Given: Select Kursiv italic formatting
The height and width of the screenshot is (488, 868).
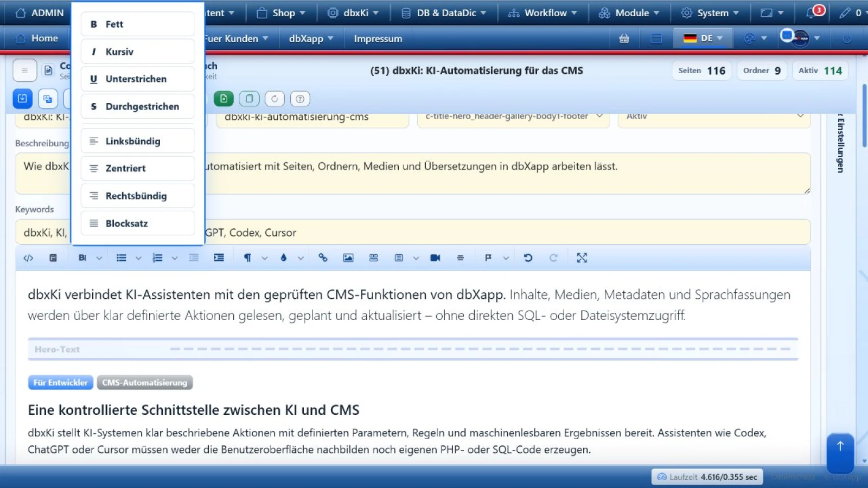Looking at the screenshot, I should [x=138, y=52].
